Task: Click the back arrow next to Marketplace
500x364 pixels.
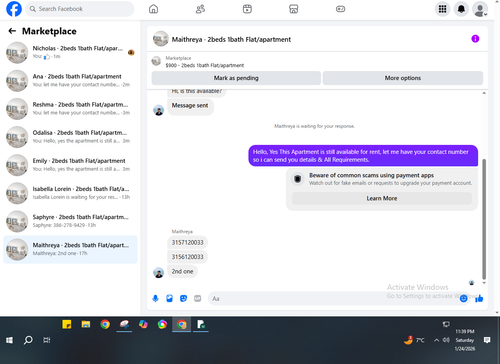Action: click(x=12, y=31)
